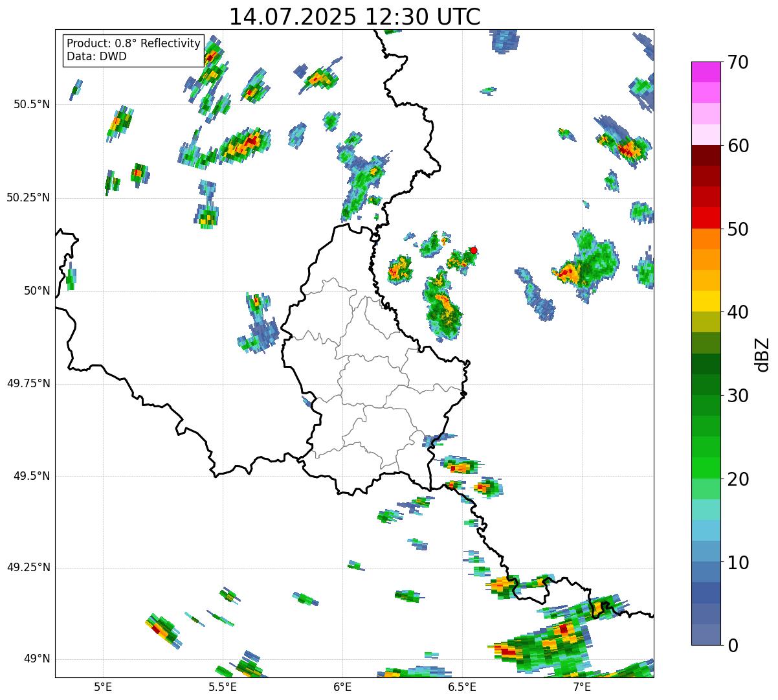Click the 50.25°N latitude label
Image resolution: width=778 pixels, height=700 pixels.
coord(28,198)
